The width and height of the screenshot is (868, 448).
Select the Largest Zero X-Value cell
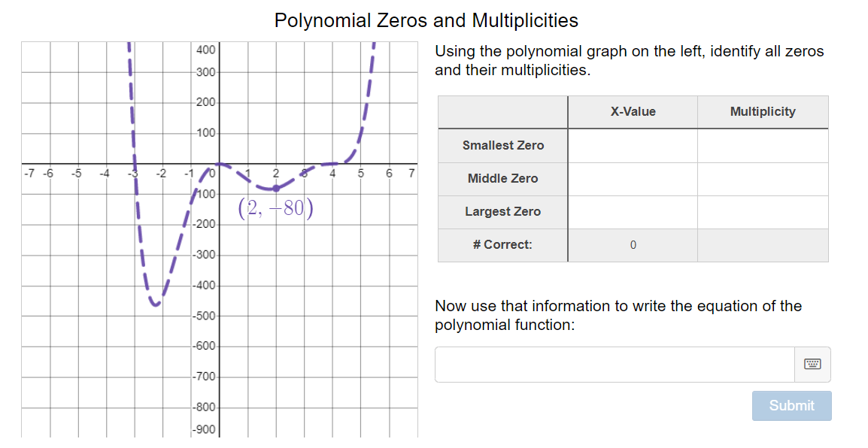coord(633,211)
